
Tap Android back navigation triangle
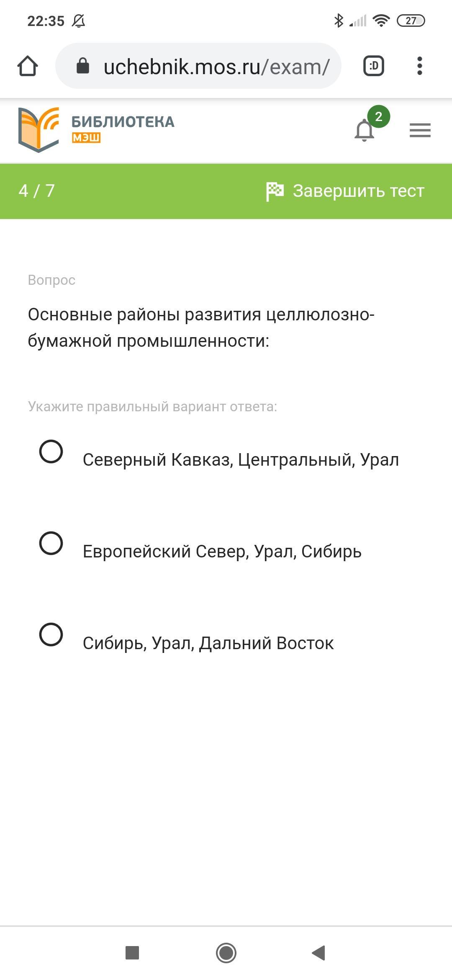coord(319,953)
